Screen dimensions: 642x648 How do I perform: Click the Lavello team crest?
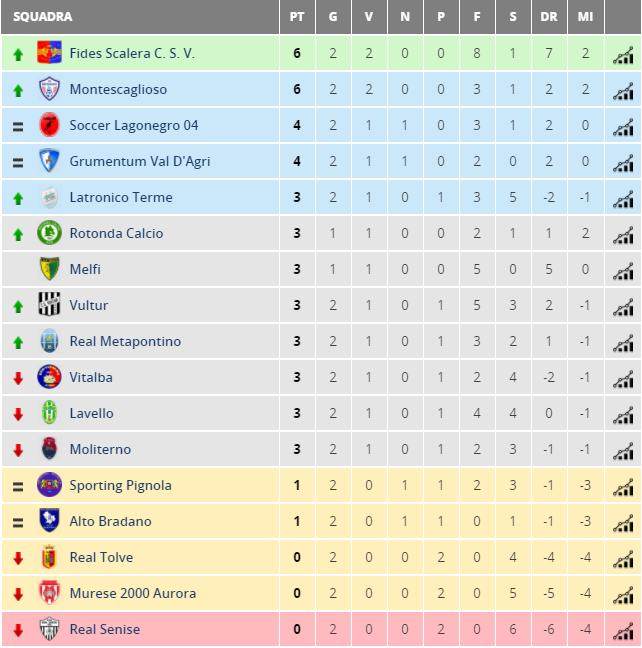pyautogui.click(x=49, y=413)
